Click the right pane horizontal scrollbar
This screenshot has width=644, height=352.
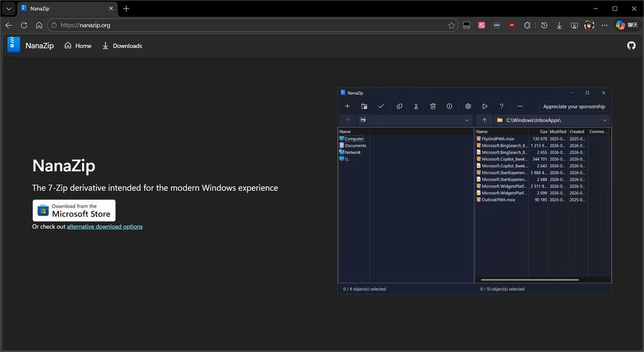(530, 280)
